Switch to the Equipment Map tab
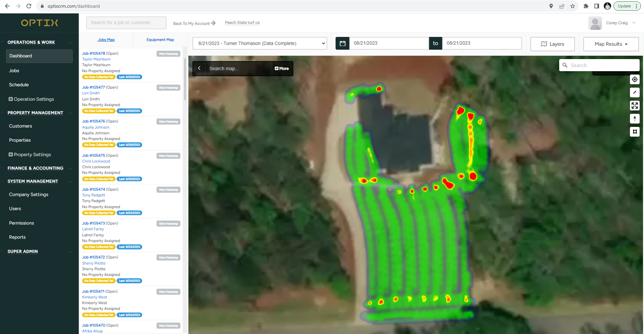The image size is (644, 334). [x=160, y=40]
